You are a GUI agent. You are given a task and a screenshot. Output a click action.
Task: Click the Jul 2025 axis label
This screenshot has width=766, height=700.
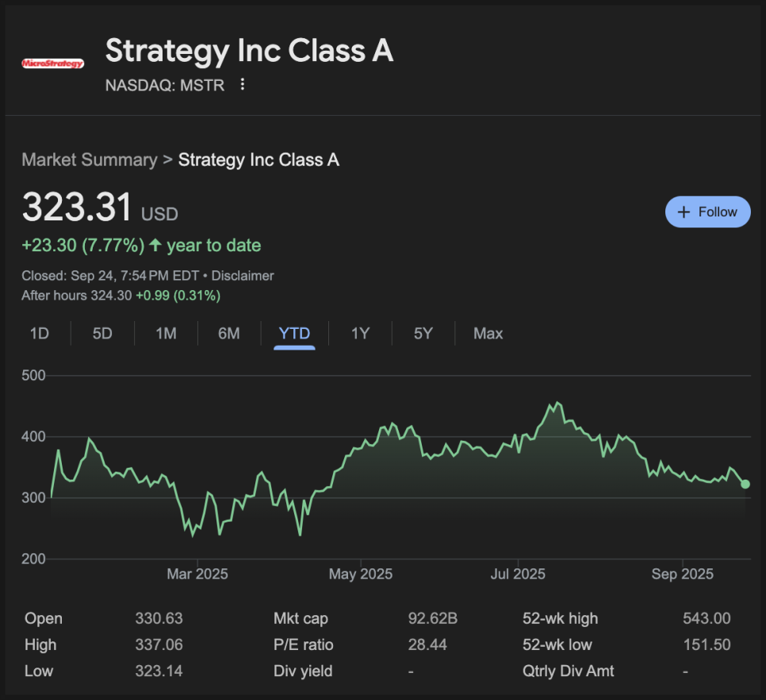pyautogui.click(x=518, y=573)
